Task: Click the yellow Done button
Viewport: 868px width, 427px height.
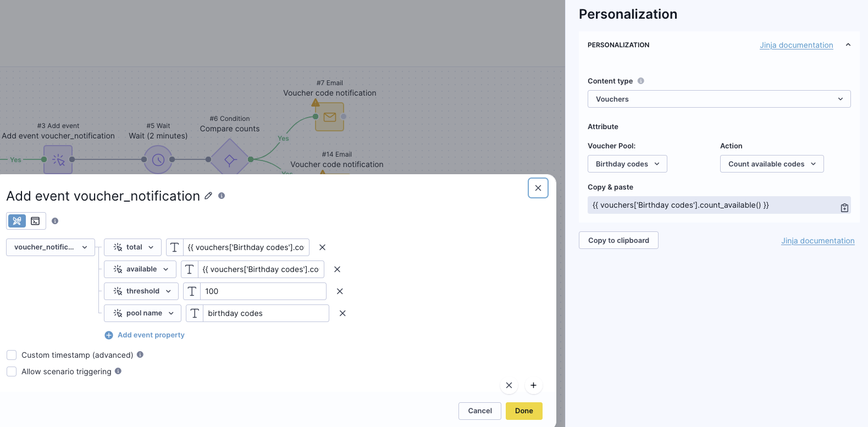Action: 524,411
